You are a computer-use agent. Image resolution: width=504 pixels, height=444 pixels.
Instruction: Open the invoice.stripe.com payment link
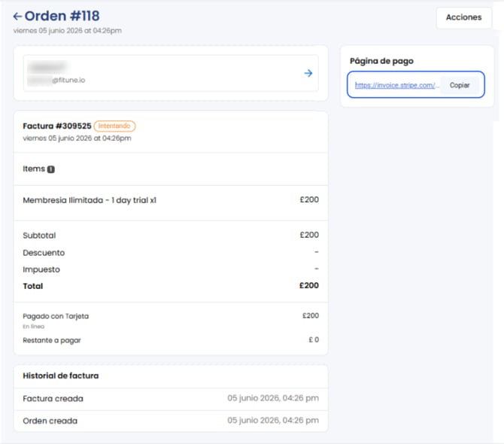tap(397, 85)
